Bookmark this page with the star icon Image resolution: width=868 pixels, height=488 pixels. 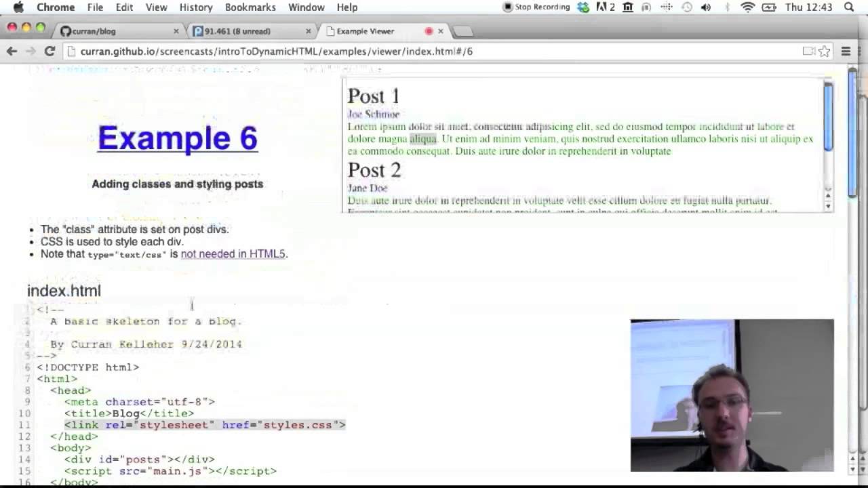(825, 51)
